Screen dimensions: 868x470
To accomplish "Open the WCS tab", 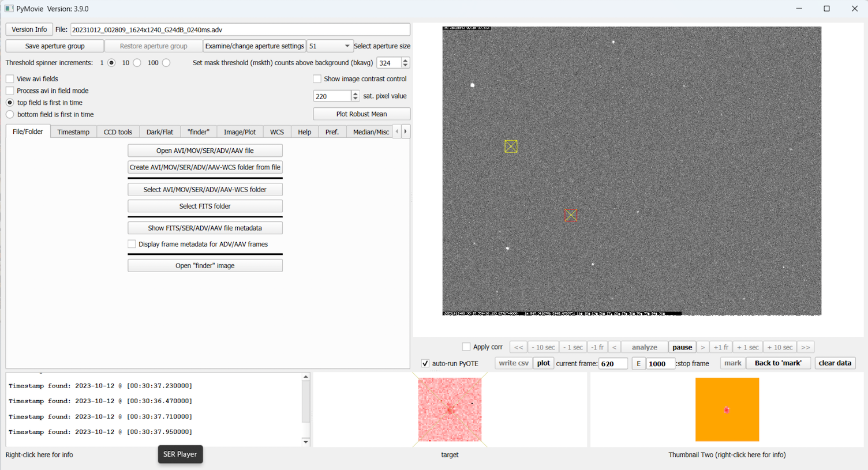I will point(276,132).
